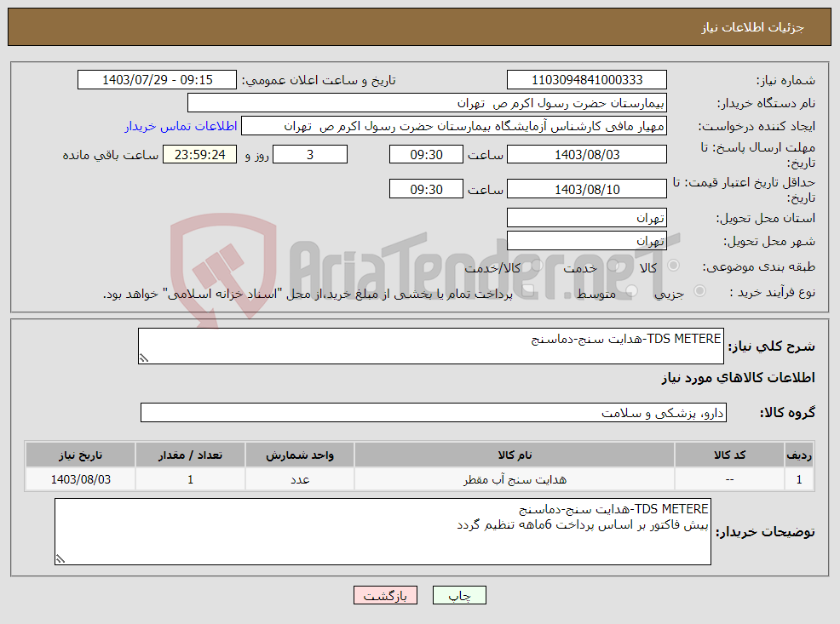
Task: Click the جزئیات اطلاعات نیاز header title
Action: [x=753, y=27]
